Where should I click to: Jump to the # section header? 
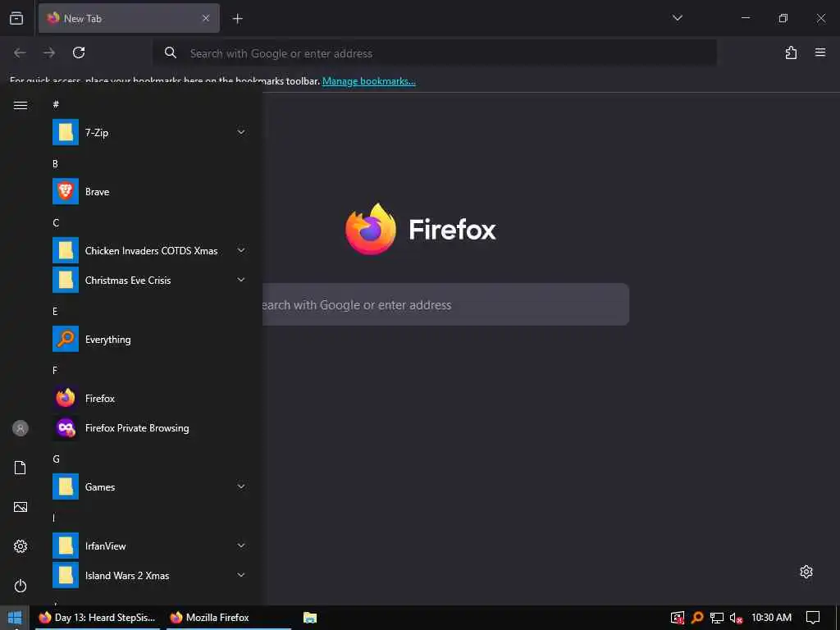[x=56, y=104]
